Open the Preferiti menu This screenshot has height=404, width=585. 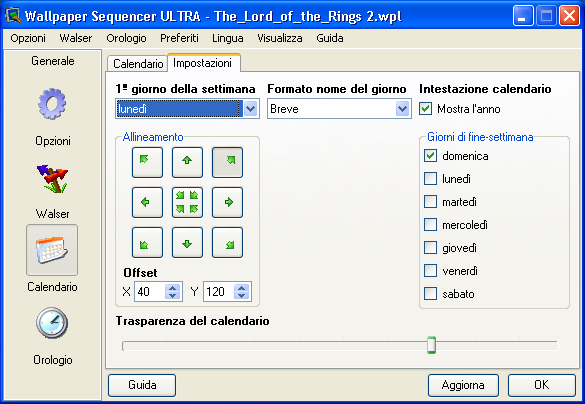click(x=179, y=38)
